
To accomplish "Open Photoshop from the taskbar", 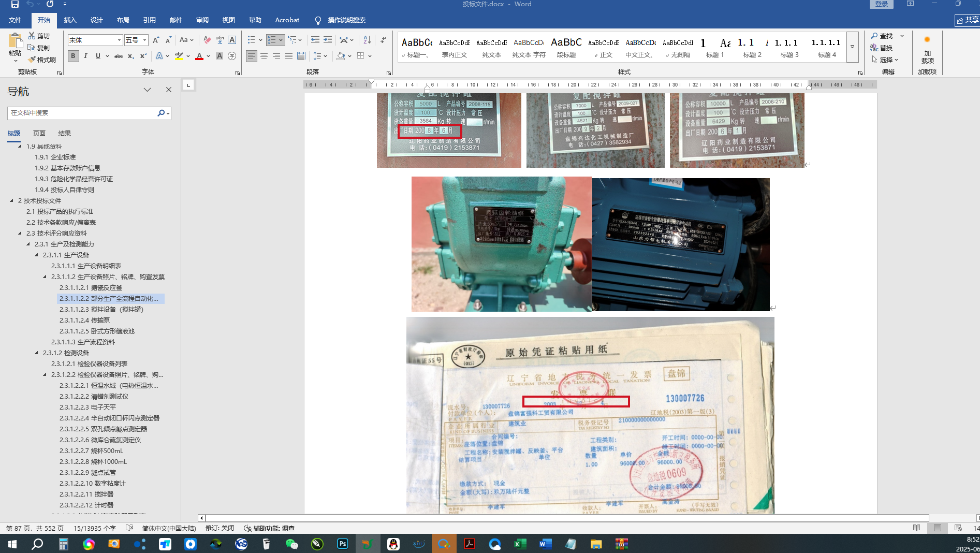I will click(343, 544).
